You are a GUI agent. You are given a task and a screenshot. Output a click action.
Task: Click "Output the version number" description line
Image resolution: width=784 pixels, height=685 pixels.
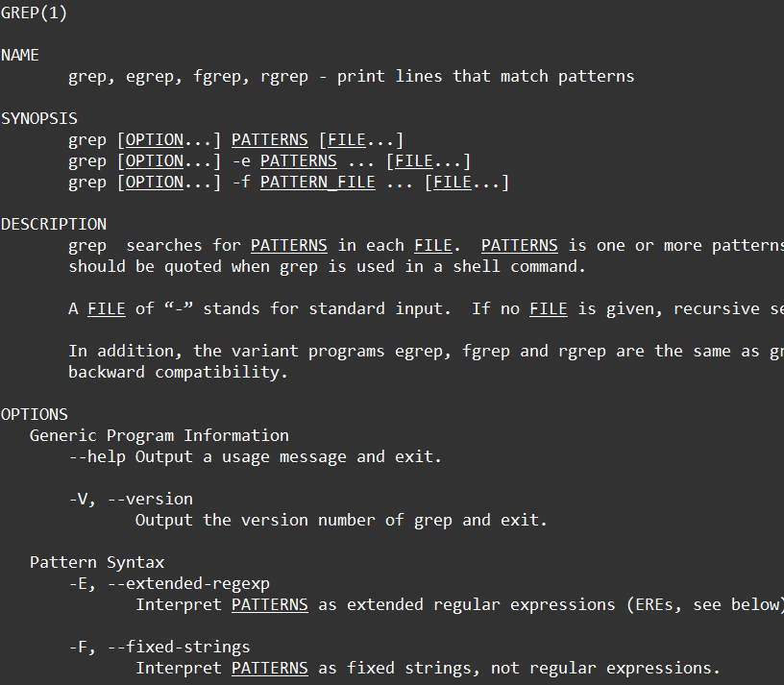click(x=341, y=520)
